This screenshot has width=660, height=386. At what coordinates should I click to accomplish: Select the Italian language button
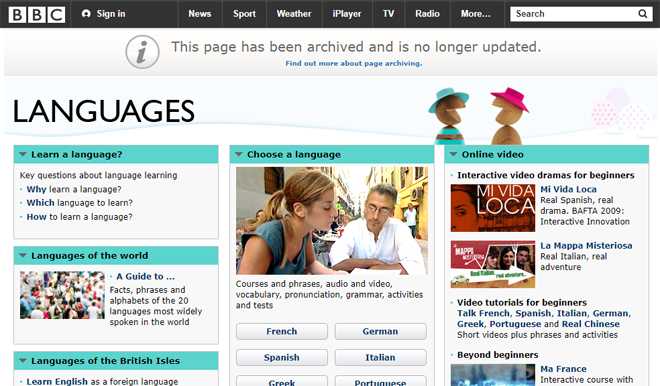point(380,357)
